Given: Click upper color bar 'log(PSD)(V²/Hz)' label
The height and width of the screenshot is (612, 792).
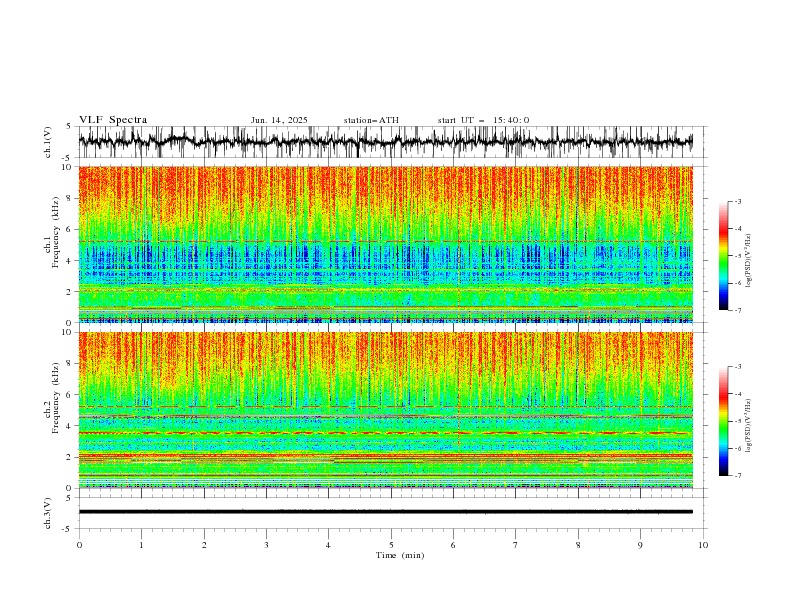Looking at the screenshot, I should coord(748,261).
